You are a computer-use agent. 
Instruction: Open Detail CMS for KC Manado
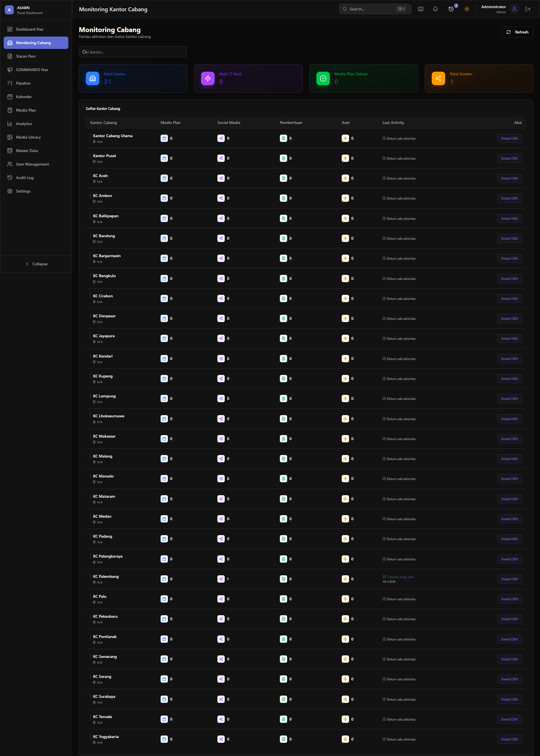pos(509,479)
